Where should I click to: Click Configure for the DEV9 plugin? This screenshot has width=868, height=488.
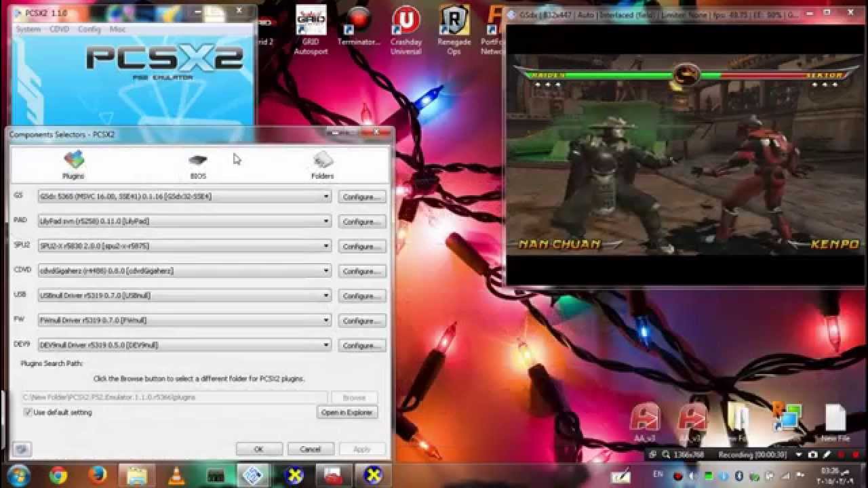click(x=361, y=346)
